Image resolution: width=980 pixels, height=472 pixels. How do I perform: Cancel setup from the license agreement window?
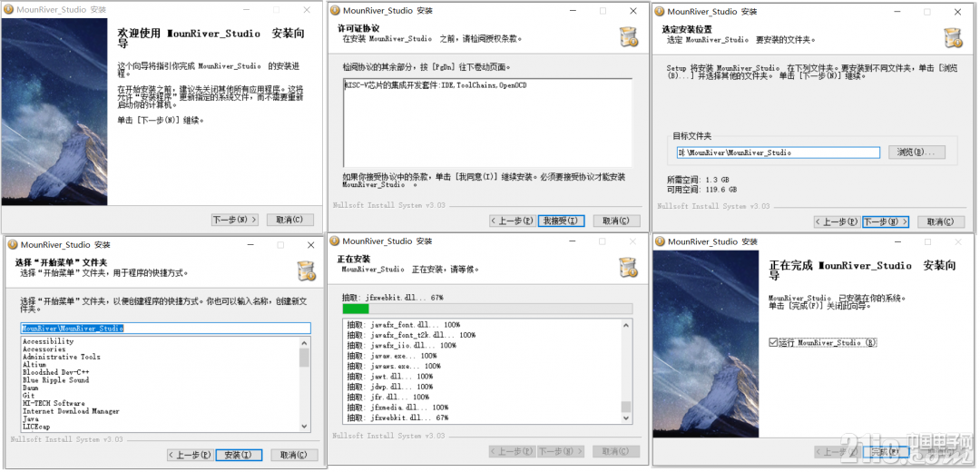point(615,221)
